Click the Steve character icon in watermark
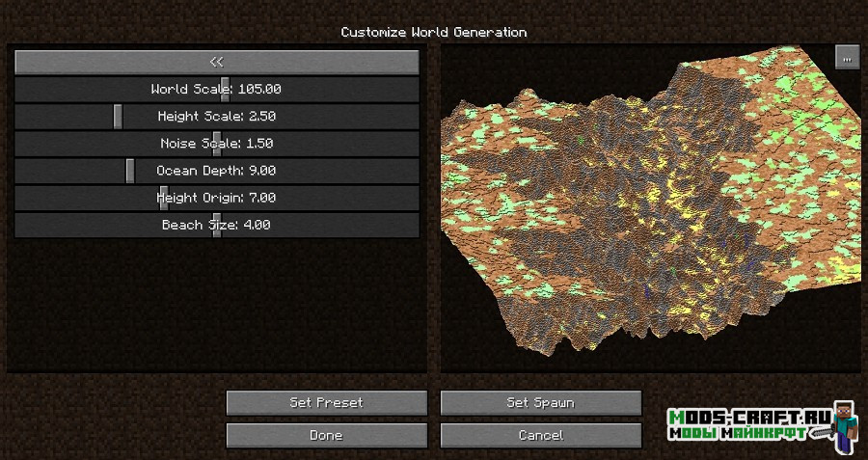The image size is (868, 460). click(845, 425)
